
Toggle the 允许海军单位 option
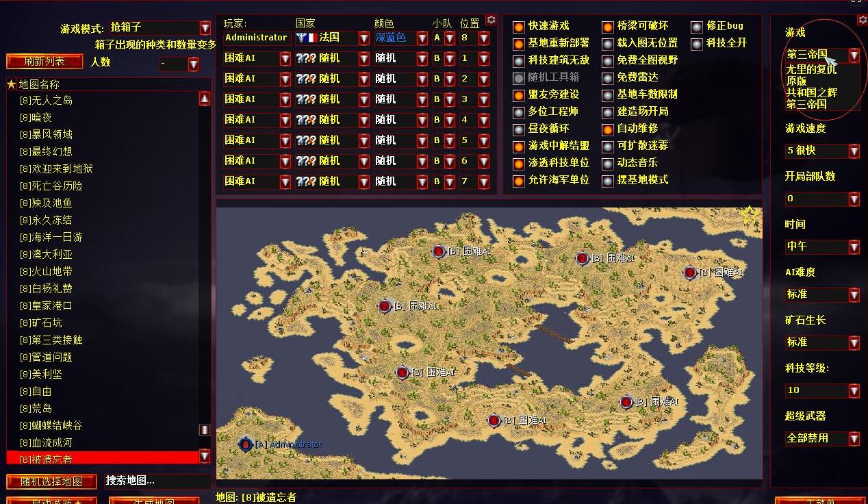pyautogui.click(x=519, y=181)
